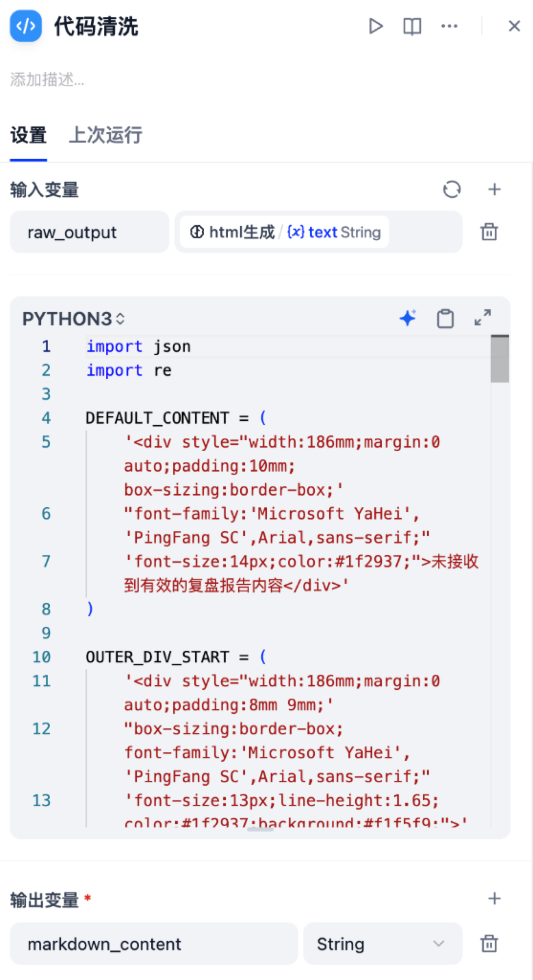This screenshot has width=533, height=980.
Task: Click line 1 import json
Action: point(138,346)
